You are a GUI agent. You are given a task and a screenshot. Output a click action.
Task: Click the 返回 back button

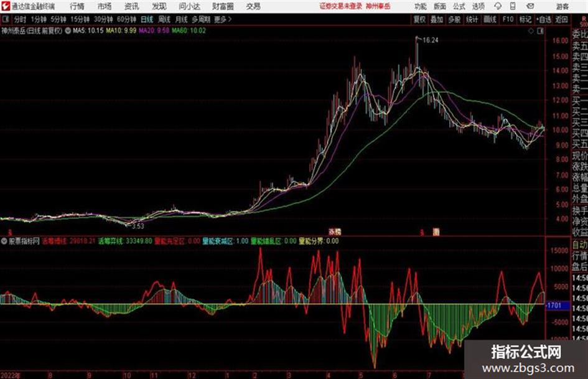click(x=561, y=19)
